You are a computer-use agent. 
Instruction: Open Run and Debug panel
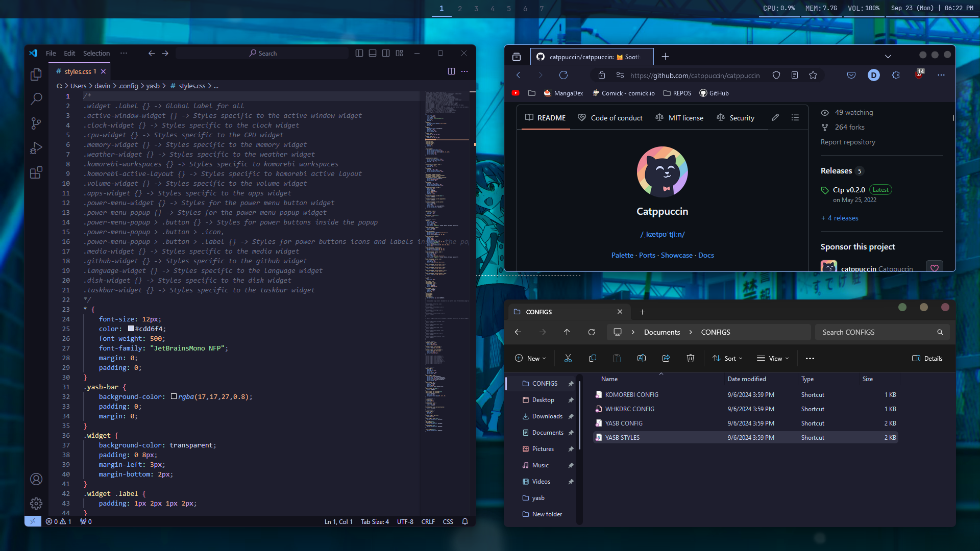[36, 148]
